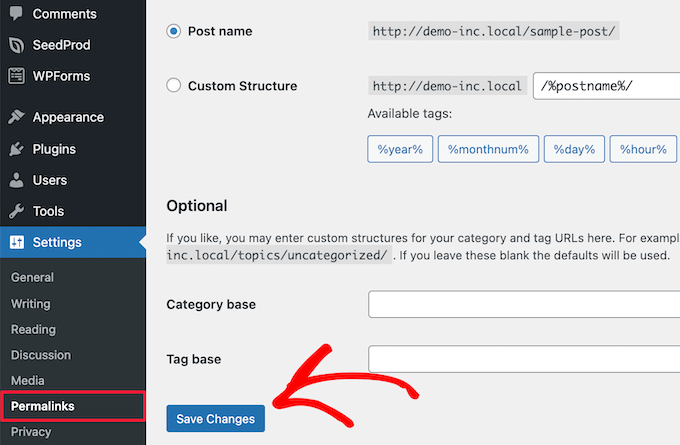Image resolution: width=680 pixels, height=445 pixels.
Task: Open Discussion settings in sidebar
Action: pyautogui.click(x=41, y=355)
